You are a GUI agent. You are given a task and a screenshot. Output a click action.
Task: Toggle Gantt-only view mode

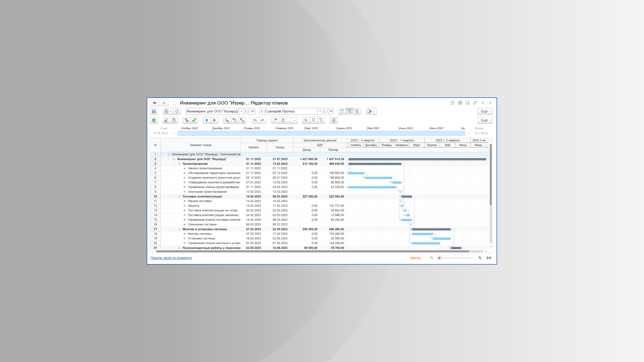[357, 111]
